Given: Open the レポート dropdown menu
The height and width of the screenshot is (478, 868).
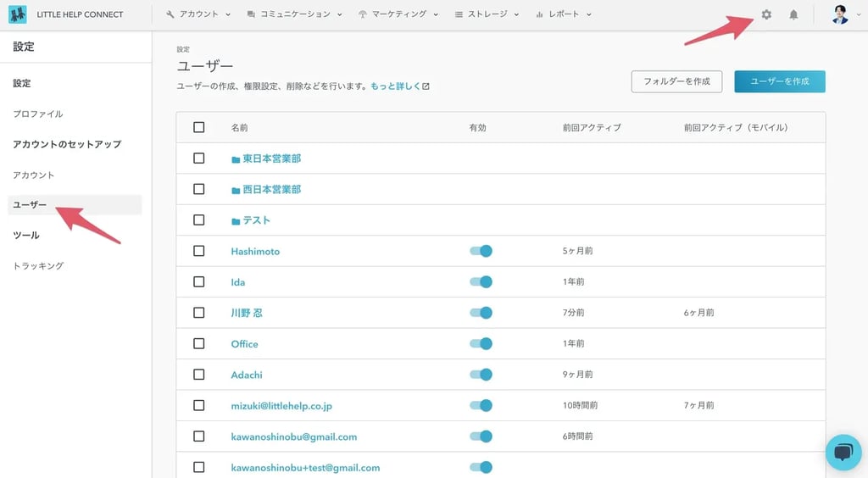Looking at the screenshot, I should [x=564, y=14].
